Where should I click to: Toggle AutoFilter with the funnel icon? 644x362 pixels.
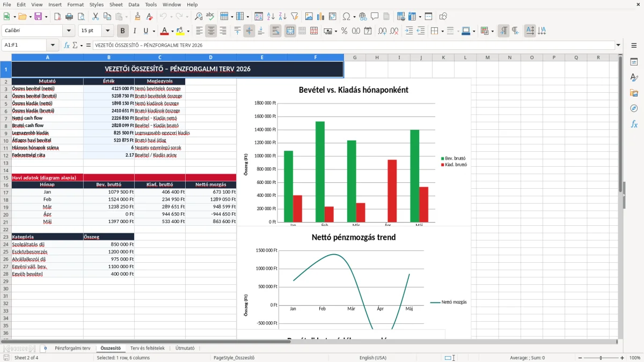coord(295,17)
